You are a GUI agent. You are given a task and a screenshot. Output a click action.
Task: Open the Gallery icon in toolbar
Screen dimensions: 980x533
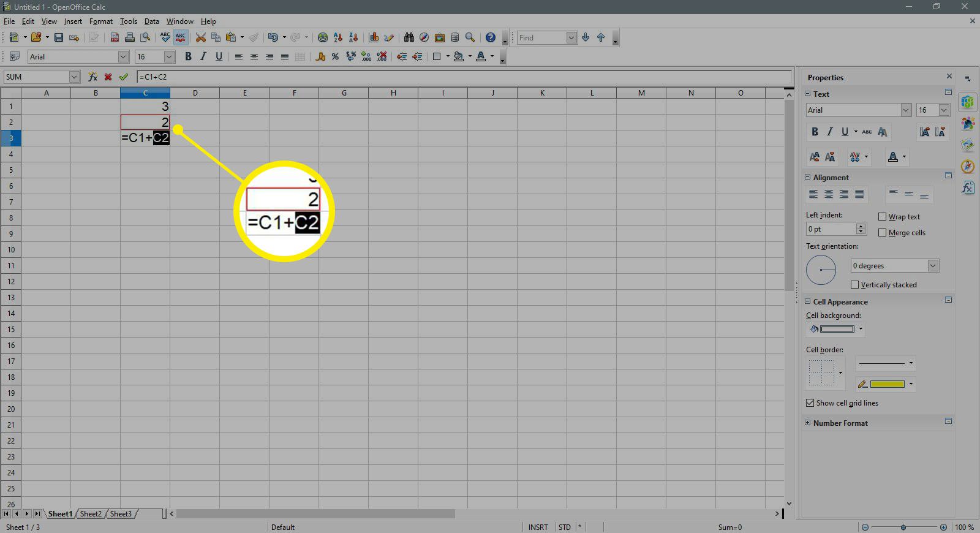pyautogui.click(x=439, y=38)
